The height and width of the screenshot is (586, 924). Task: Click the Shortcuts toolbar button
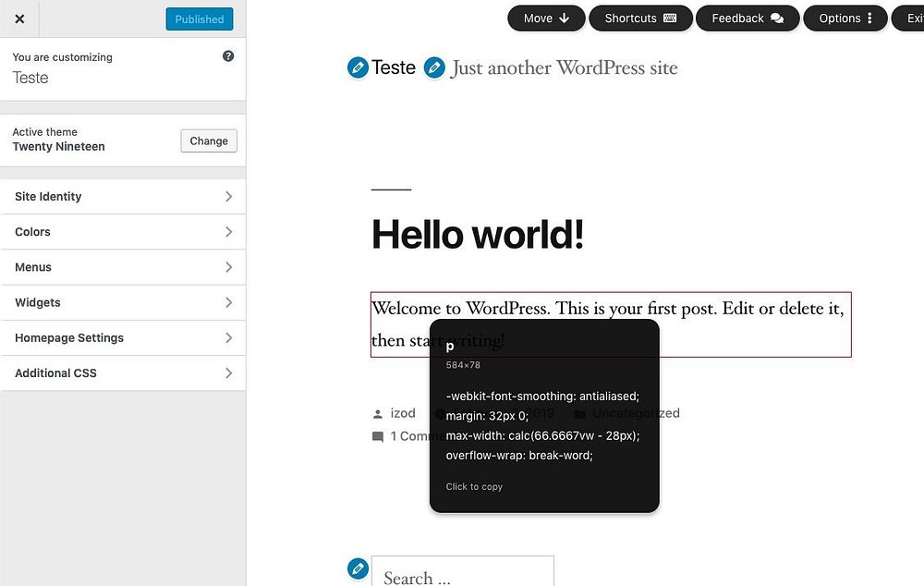coord(640,18)
